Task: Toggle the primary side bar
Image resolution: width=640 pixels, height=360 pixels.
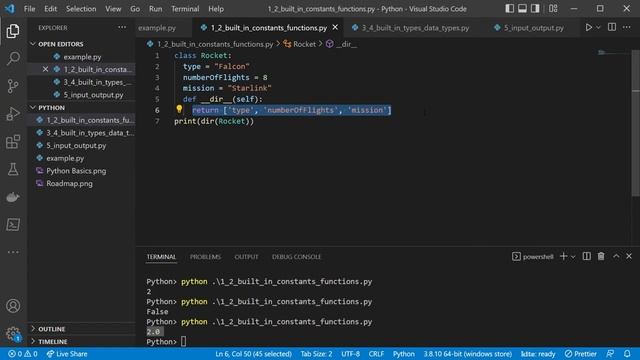Action: tap(509, 9)
